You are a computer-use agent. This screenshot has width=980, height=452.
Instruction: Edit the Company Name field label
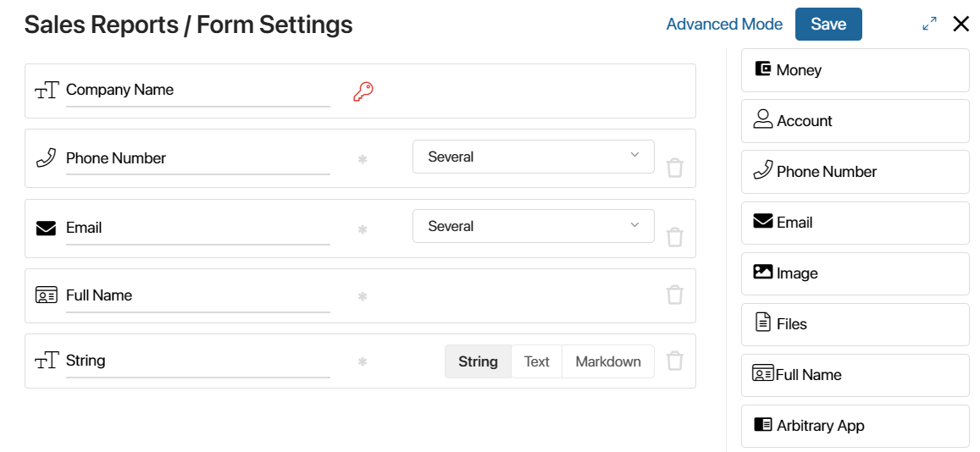pos(197,90)
